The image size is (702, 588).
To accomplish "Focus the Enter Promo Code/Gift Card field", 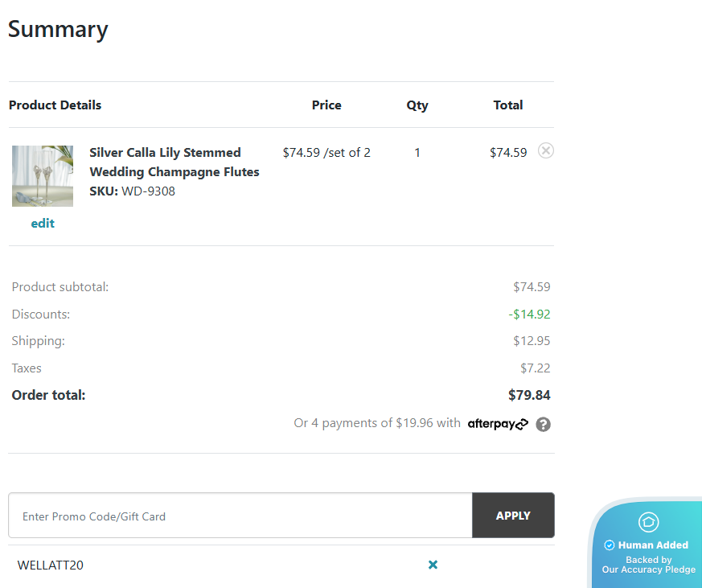I will [x=240, y=516].
